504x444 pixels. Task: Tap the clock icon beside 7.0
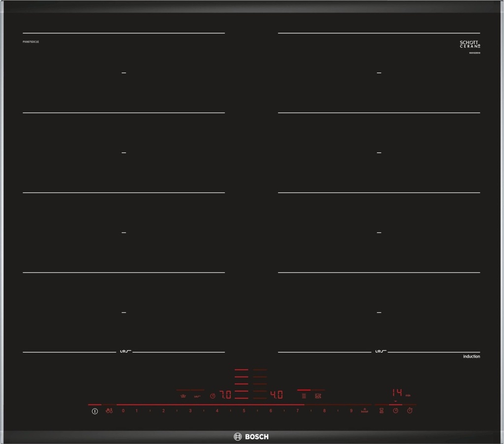coord(213,395)
